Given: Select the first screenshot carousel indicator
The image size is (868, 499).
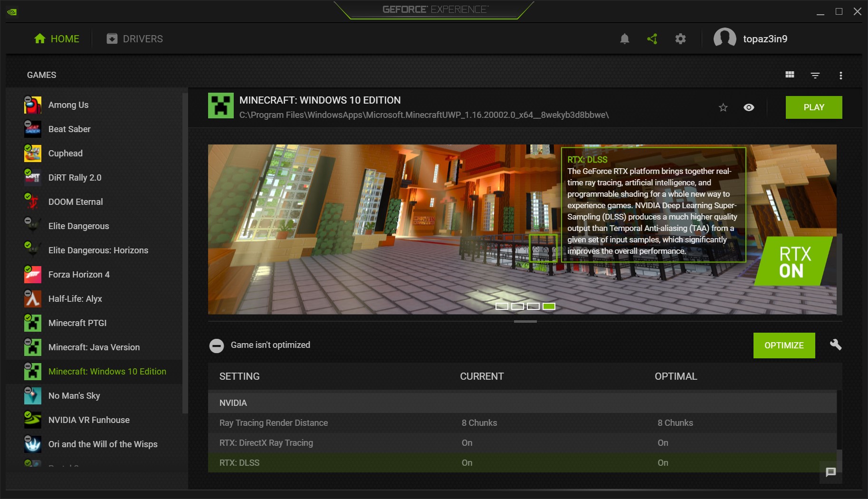Looking at the screenshot, I should coord(502,307).
